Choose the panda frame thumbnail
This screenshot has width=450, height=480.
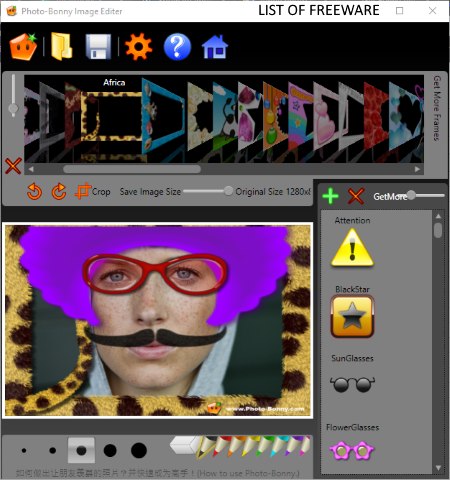click(225, 116)
